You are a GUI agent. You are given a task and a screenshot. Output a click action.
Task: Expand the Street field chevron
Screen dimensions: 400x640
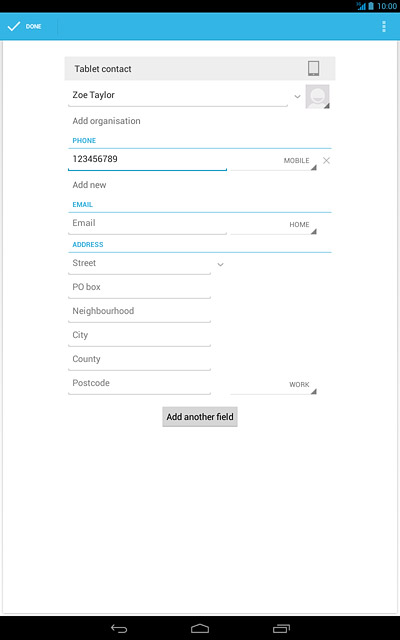[220, 264]
